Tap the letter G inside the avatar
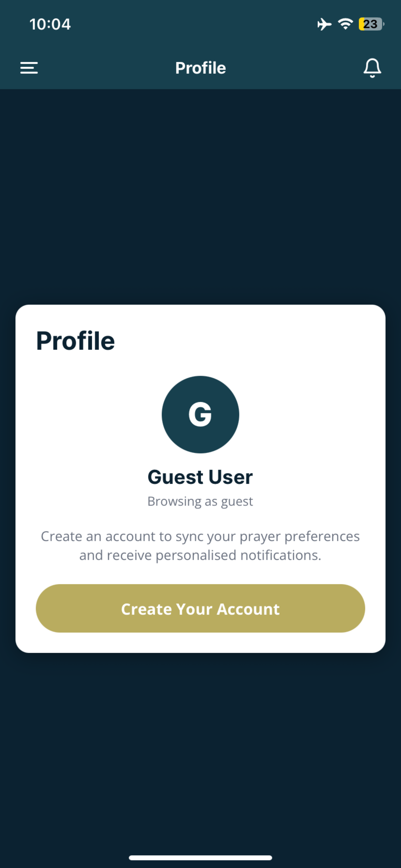The height and width of the screenshot is (868, 401). point(200,414)
